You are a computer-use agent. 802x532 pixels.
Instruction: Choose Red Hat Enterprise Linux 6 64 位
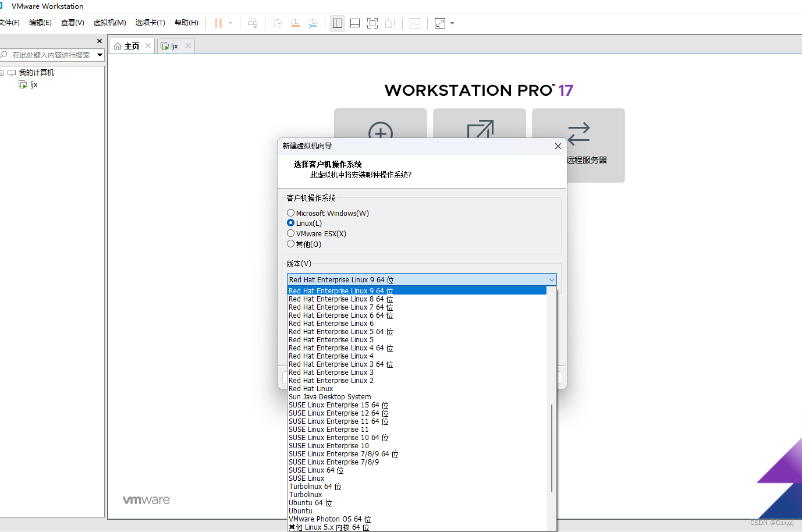pos(417,315)
